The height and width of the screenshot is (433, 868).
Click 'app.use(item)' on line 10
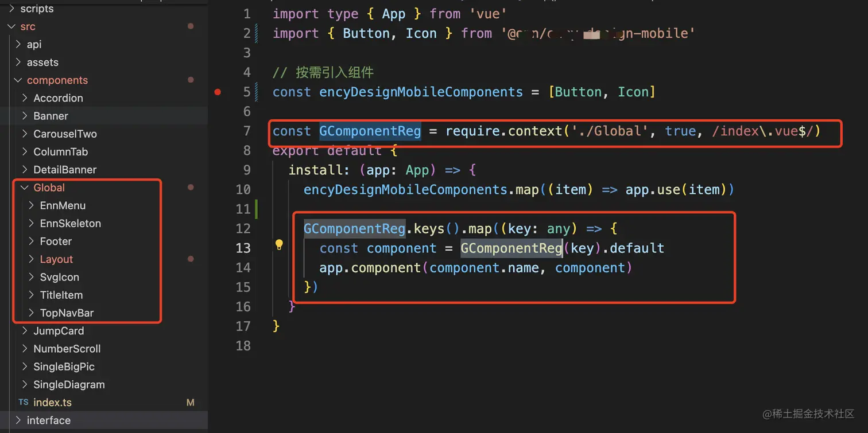(x=675, y=190)
